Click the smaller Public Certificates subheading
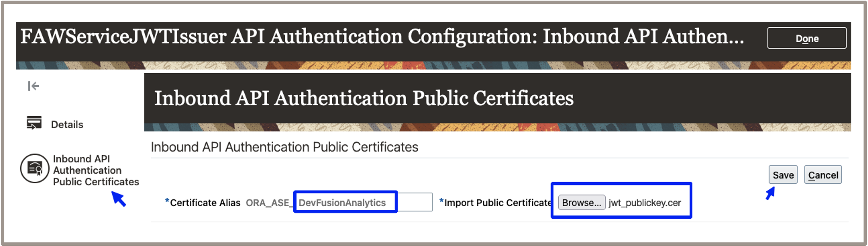 tap(284, 147)
